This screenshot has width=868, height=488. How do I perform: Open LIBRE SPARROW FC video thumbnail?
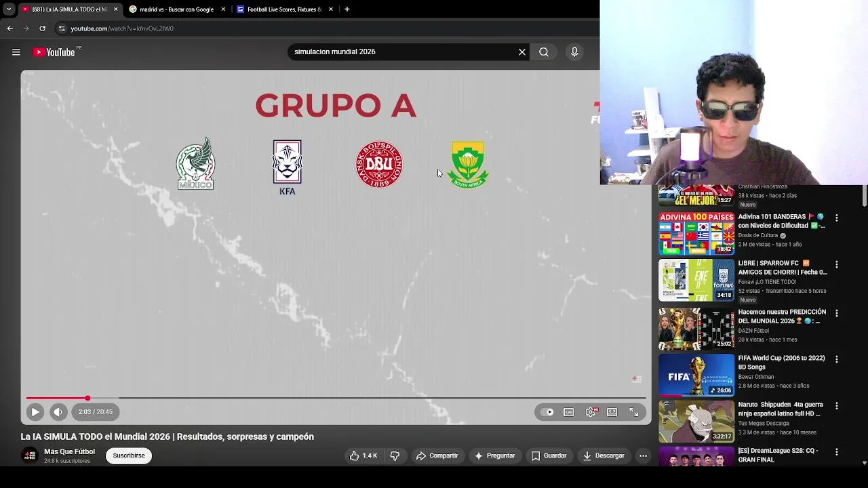coord(696,280)
